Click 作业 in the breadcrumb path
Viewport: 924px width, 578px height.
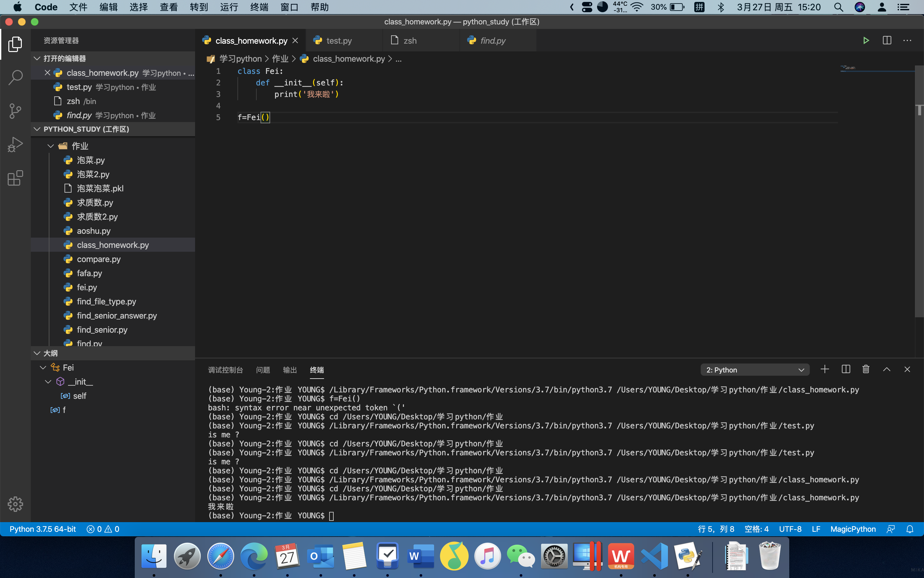point(280,59)
